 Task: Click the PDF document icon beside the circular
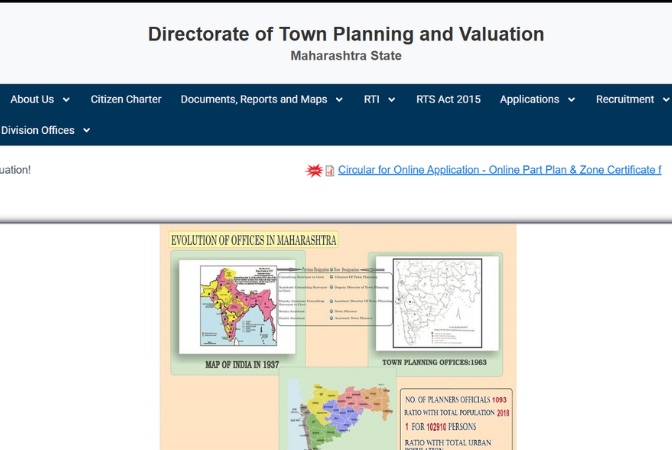coord(330,171)
